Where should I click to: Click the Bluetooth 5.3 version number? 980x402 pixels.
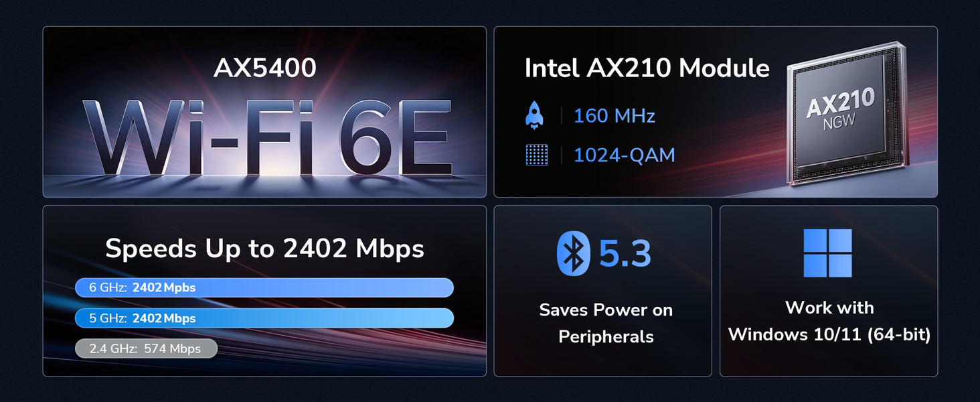625,253
